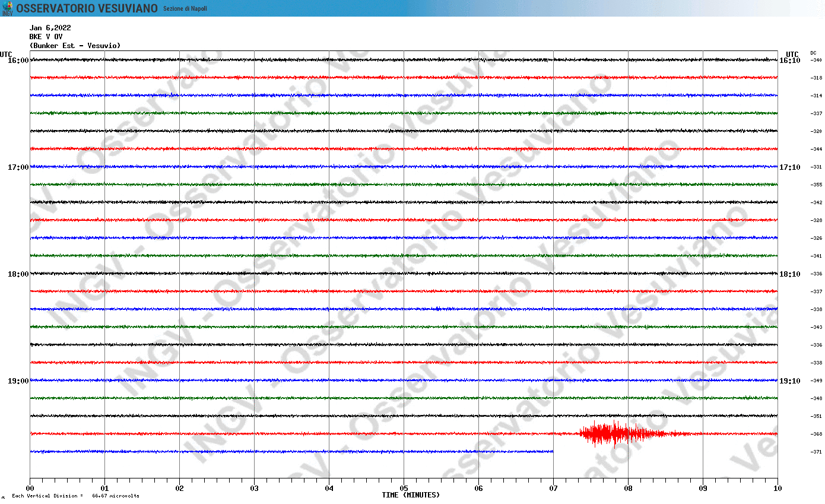Click the 10 minute axis label

pyautogui.click(x=778, y=488)
